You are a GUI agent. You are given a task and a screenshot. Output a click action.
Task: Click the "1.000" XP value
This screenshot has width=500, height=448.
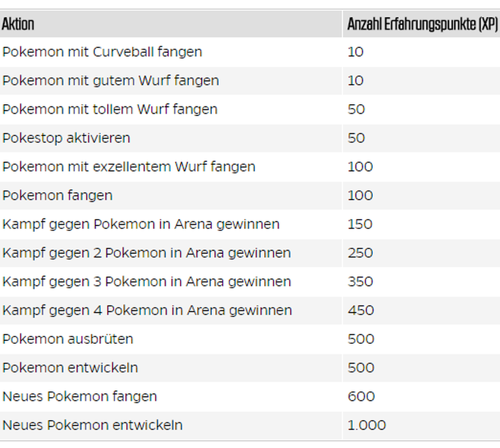coord(367,425)
